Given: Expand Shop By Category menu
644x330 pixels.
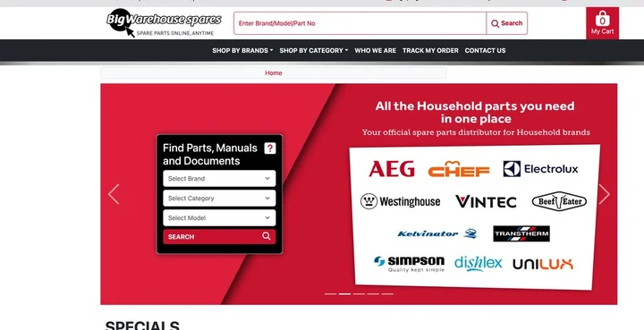Looking at the screenshot, I should coord(313,50).
